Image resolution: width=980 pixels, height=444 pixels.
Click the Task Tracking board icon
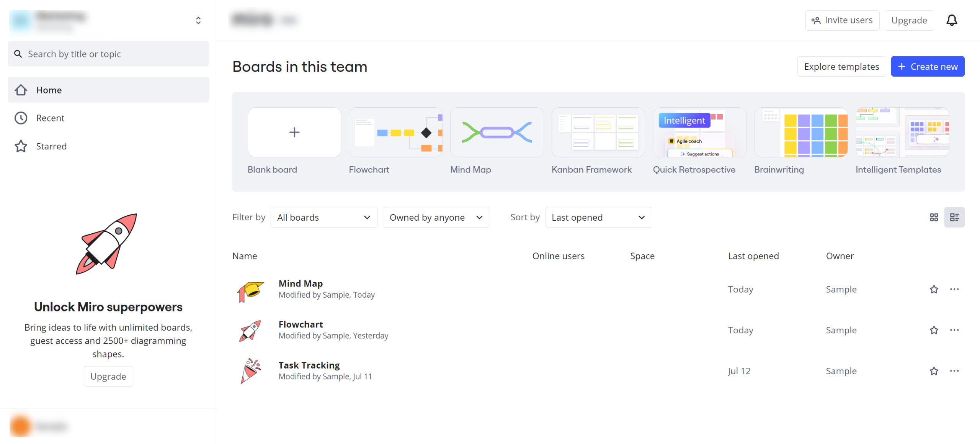click(250, 370)
